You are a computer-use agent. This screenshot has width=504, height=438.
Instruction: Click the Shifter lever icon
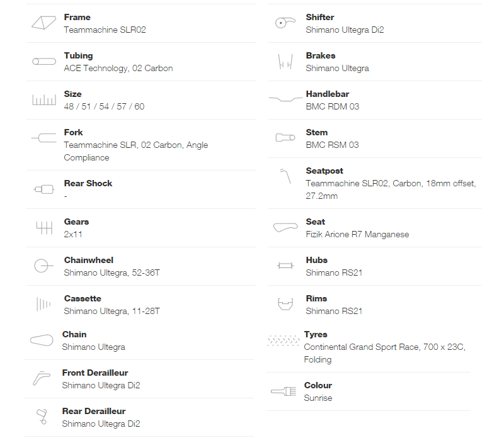click(285, 23)
